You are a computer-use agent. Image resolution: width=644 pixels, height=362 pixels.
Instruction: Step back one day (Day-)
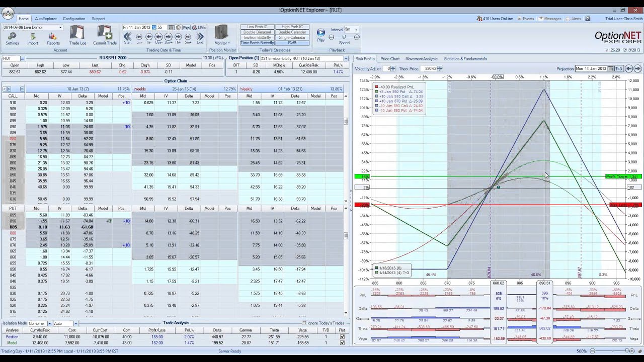coord(158,38)
